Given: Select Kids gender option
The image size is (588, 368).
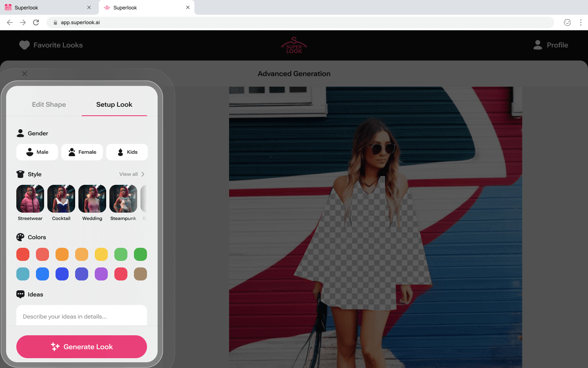Looking at the screenshot, I should tap(127, 152).
